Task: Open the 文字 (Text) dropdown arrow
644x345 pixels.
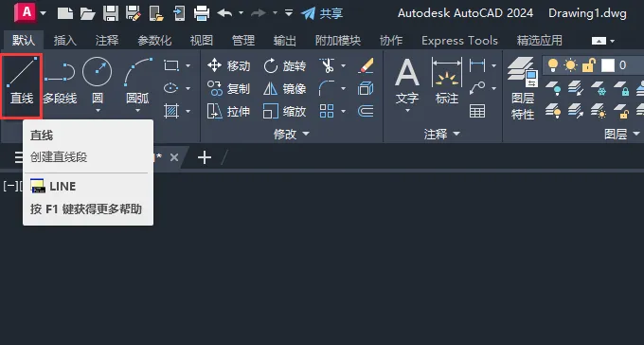Action: pos(407,111)
